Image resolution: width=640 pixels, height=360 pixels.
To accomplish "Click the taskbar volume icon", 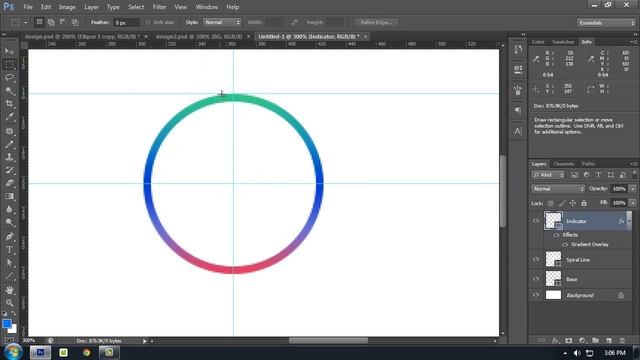I will (577, 353).
